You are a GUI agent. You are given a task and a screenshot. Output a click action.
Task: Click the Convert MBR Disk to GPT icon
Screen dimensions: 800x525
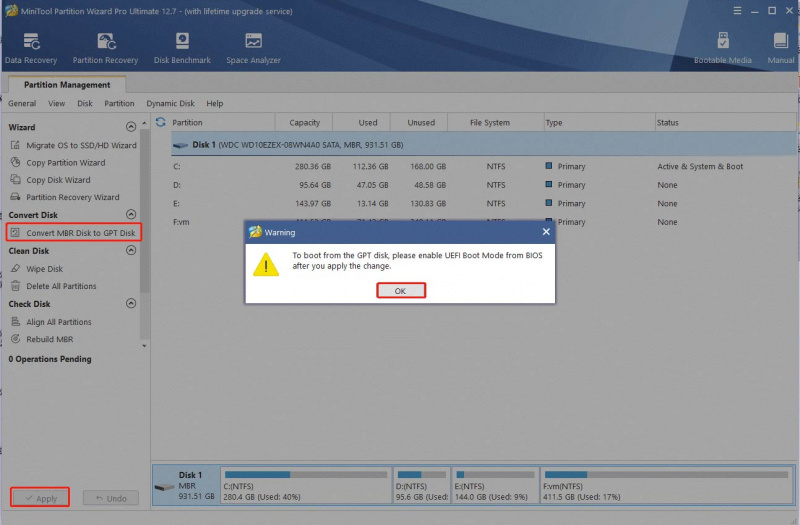point(15,233)
